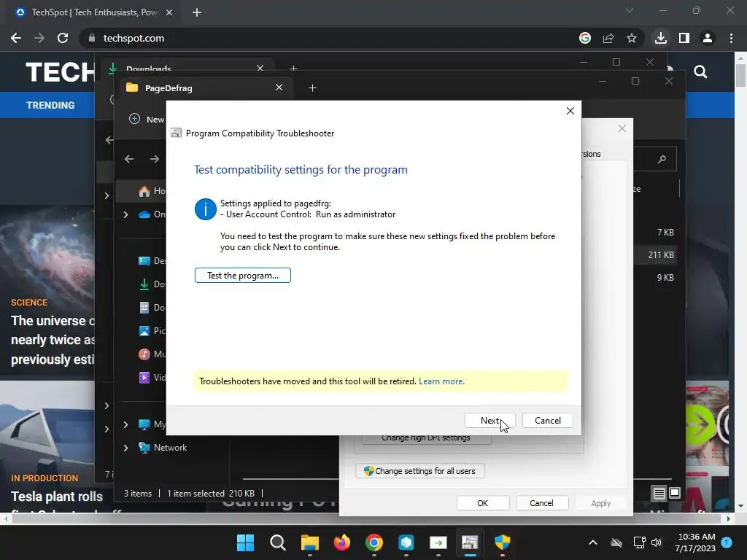Screen dimensions: 747x560
Task: Expand the Network tree node
Action: point(125,448)
